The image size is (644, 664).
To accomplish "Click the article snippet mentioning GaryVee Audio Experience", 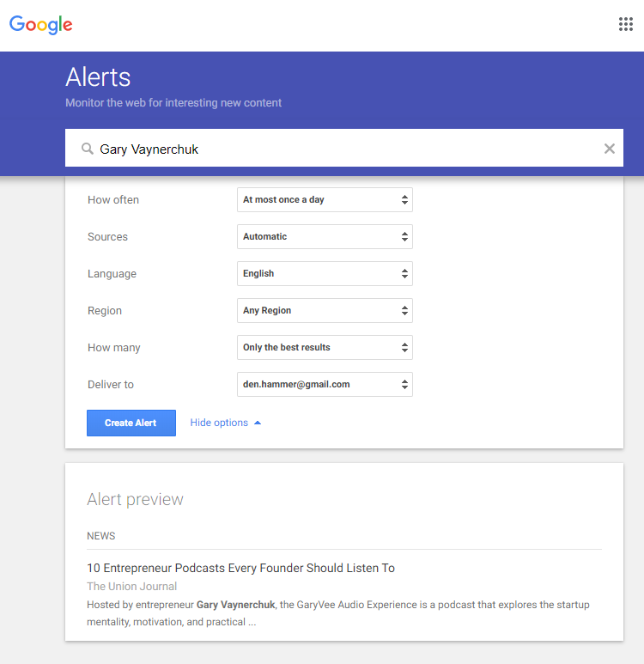I will coord(337,613).
